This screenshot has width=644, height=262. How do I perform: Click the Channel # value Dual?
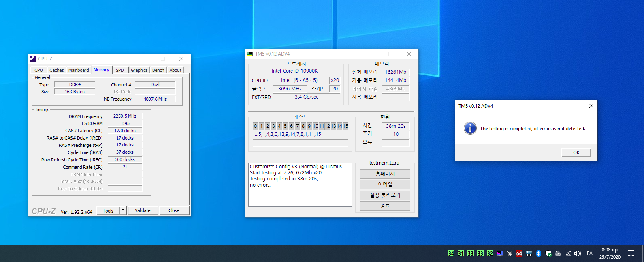155,84
